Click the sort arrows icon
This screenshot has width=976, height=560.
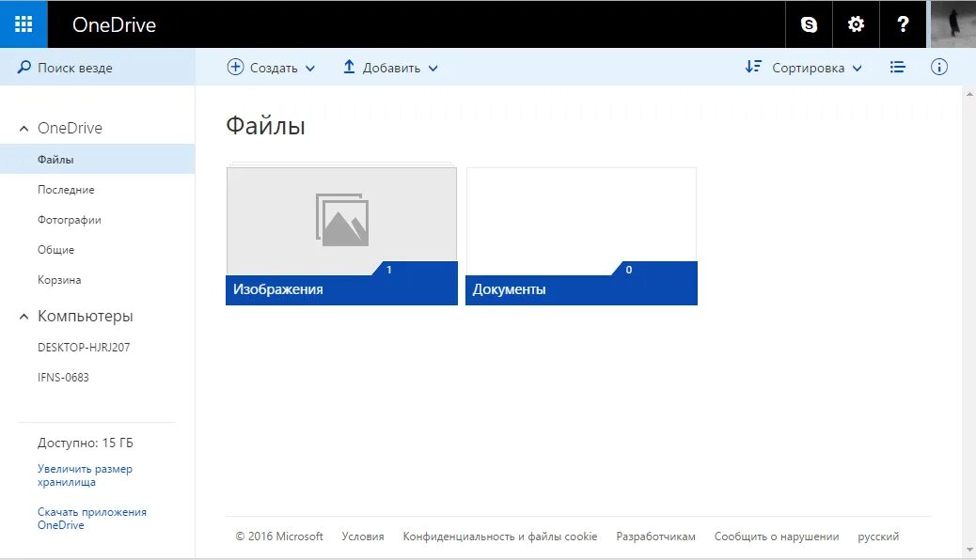click(x=752, y=67)
